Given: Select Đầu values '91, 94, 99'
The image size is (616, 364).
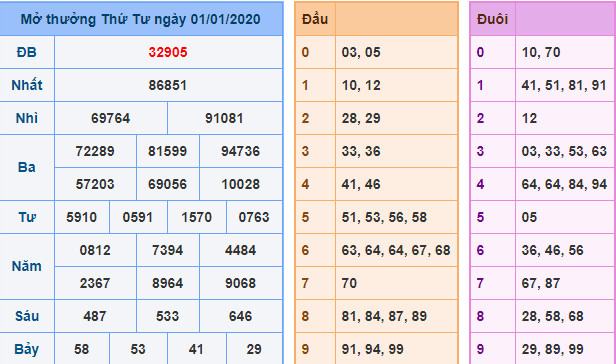Looking at the screenshot, I should [x=372, y=349].
